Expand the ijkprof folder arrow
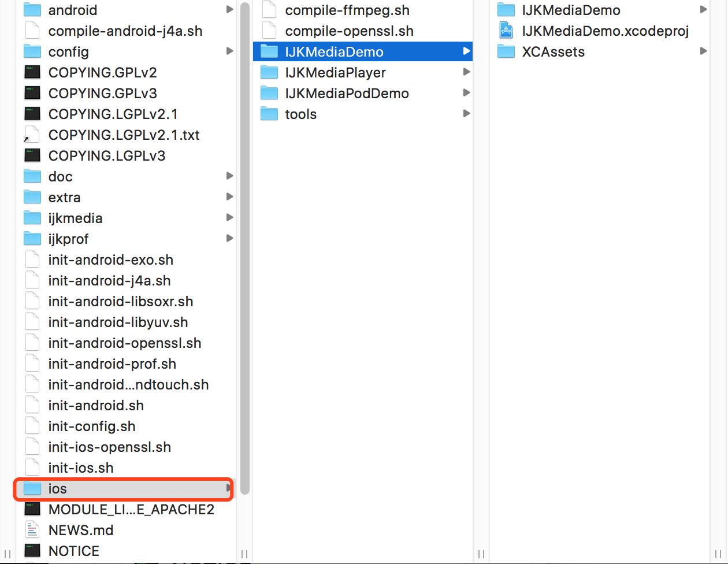 pos(229,239)
